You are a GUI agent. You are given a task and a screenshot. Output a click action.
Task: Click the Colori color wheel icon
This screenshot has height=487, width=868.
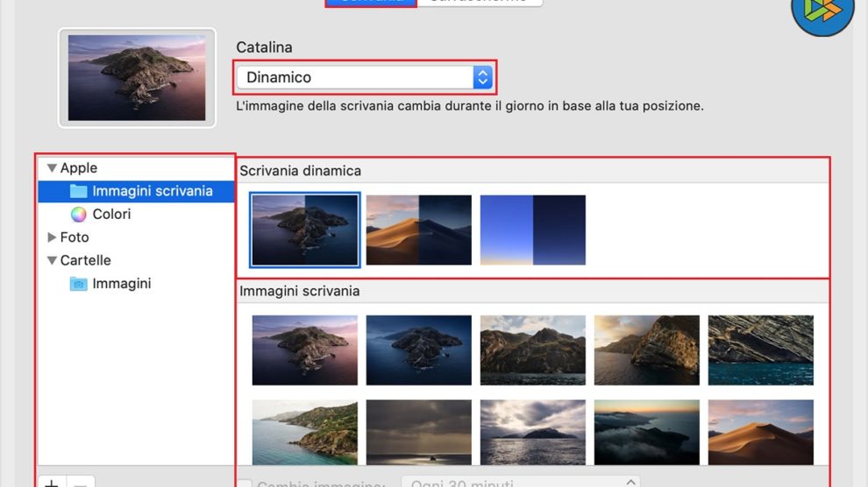(79, 215)
